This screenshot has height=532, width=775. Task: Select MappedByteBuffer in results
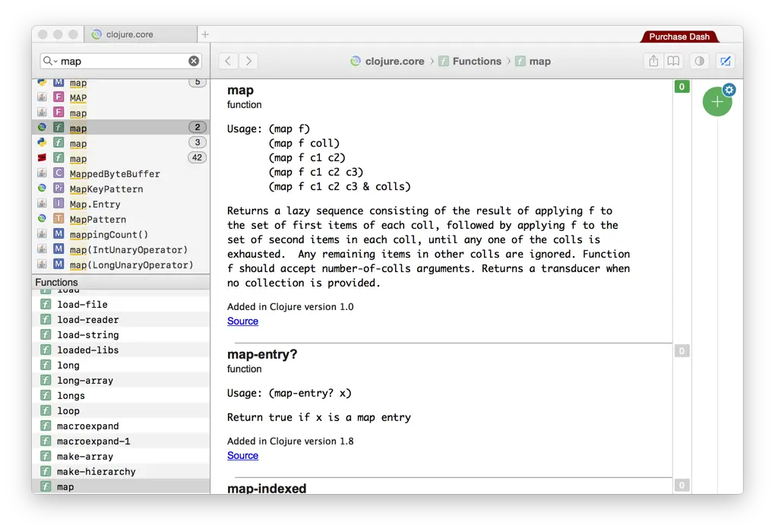click(x=121, y=173)
